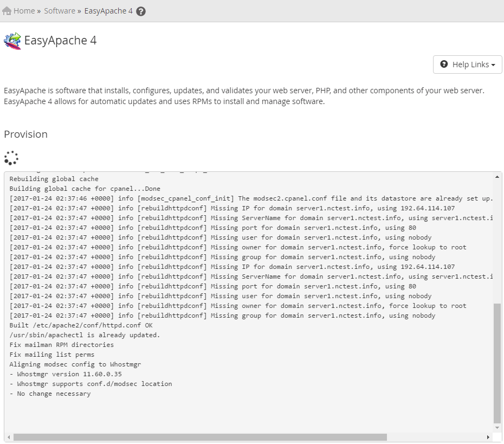Click the Home icon in breadcrumb

7,11
